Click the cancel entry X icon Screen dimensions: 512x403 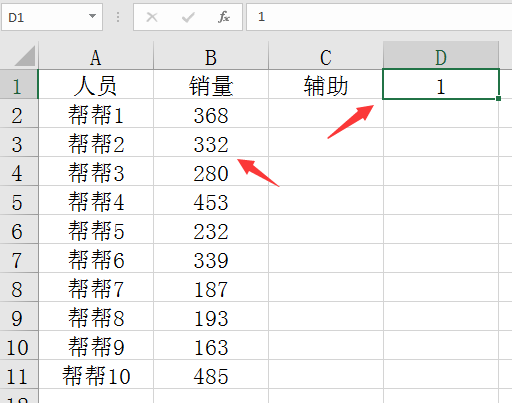point(152,17)
